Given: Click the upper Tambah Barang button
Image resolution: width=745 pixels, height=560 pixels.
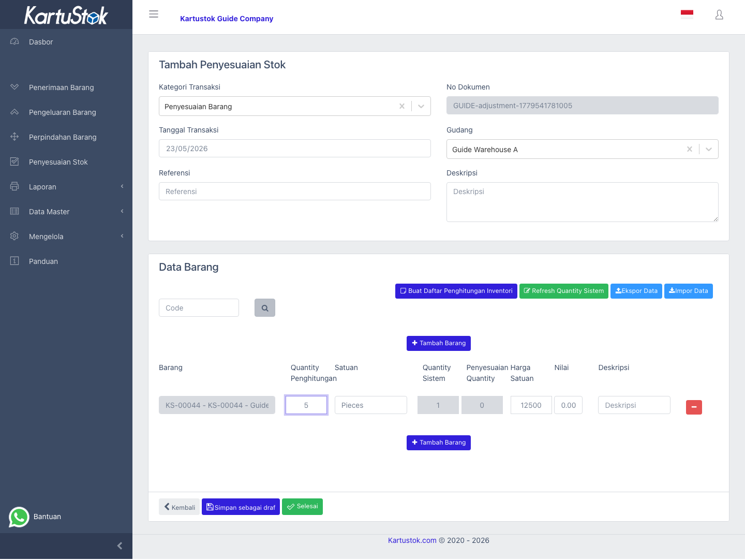Looking at the screenshot, I should click(439, 343).
